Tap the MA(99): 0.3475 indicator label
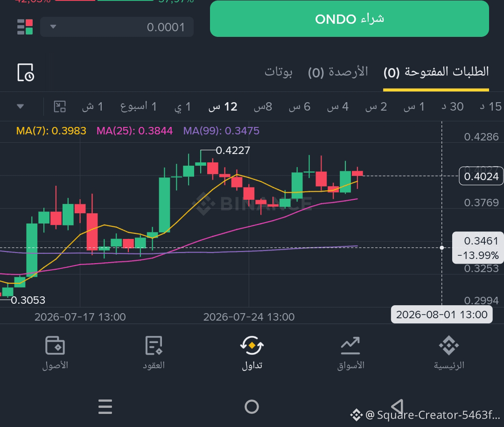This screenshot has height=427, width=504. point(221,131)
